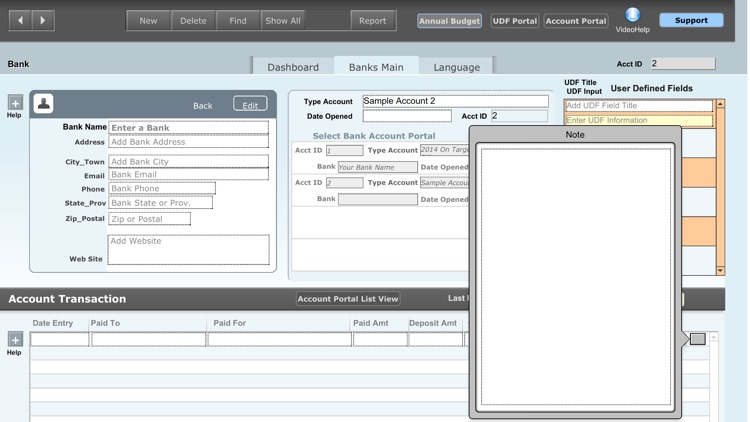Open the Account Portal button
The width and height of the screenshot is (750, 422).
(x=576, y=21)
